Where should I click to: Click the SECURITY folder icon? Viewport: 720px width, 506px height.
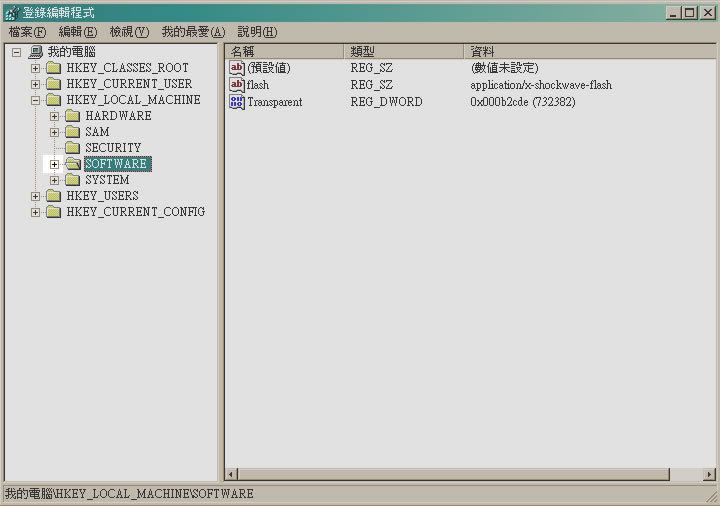[x=73, y=148]
